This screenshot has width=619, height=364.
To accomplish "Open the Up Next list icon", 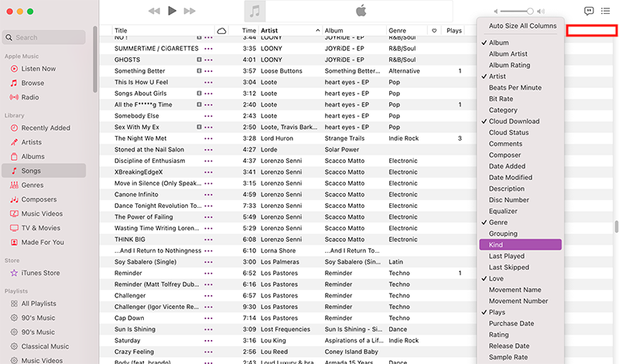I will (605, 11).
